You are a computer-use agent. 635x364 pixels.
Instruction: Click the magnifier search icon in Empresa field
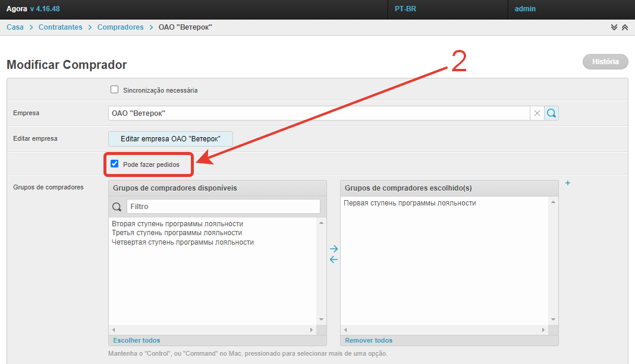tap(551, 113)
